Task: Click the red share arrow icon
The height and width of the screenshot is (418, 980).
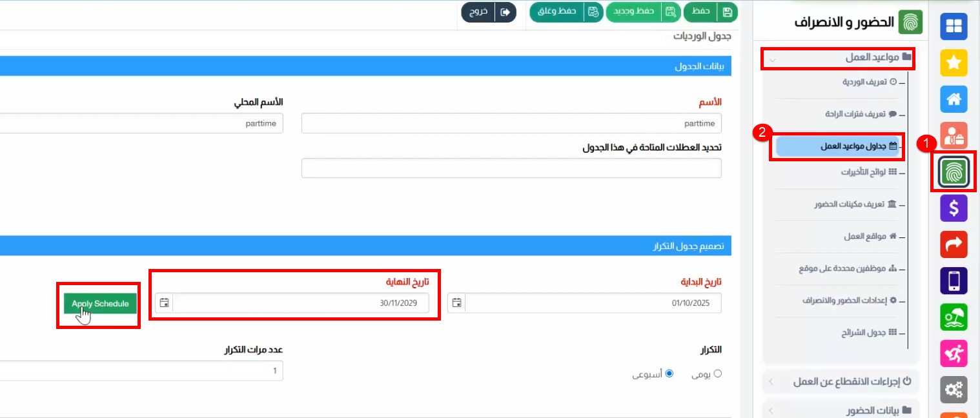Action: 954,244
